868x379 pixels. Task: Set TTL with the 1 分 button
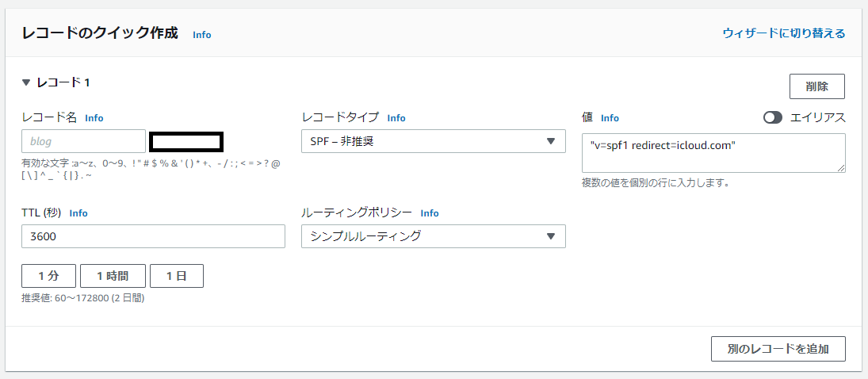click(x=48, y=276)
